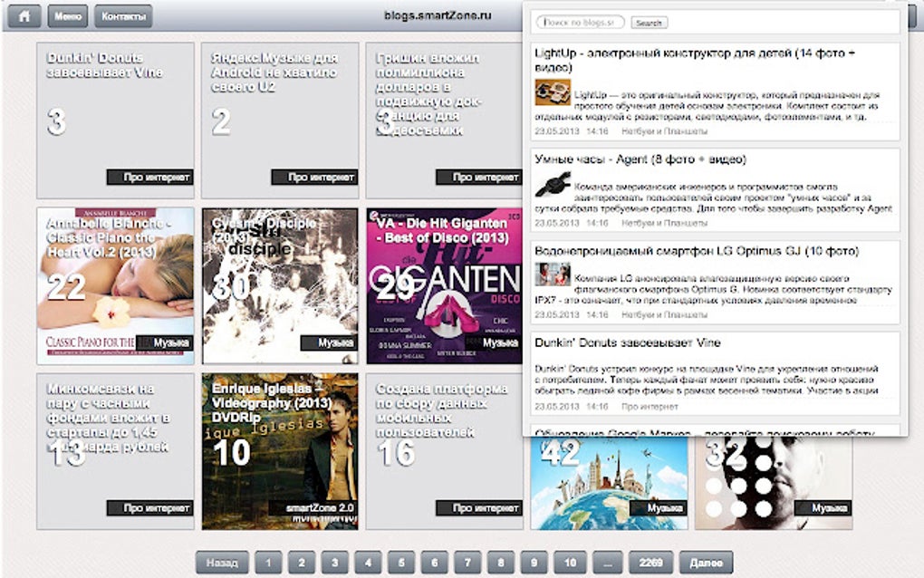924x578 pixels.
Task: Click Нетбуки и Планшеты under LightUp result
Action: click(664, 131)
